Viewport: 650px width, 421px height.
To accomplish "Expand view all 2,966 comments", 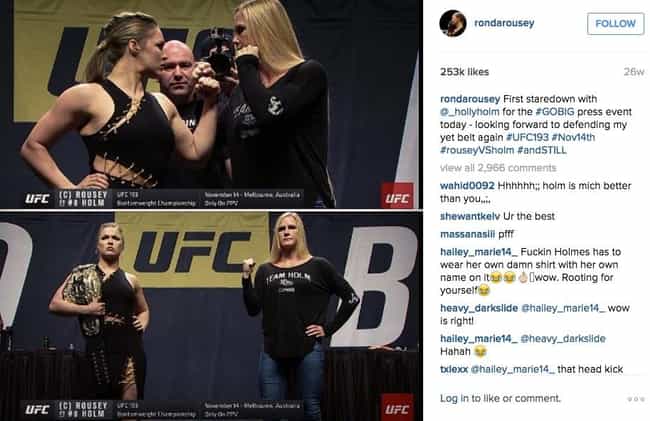I will click(x=498, y=168).
